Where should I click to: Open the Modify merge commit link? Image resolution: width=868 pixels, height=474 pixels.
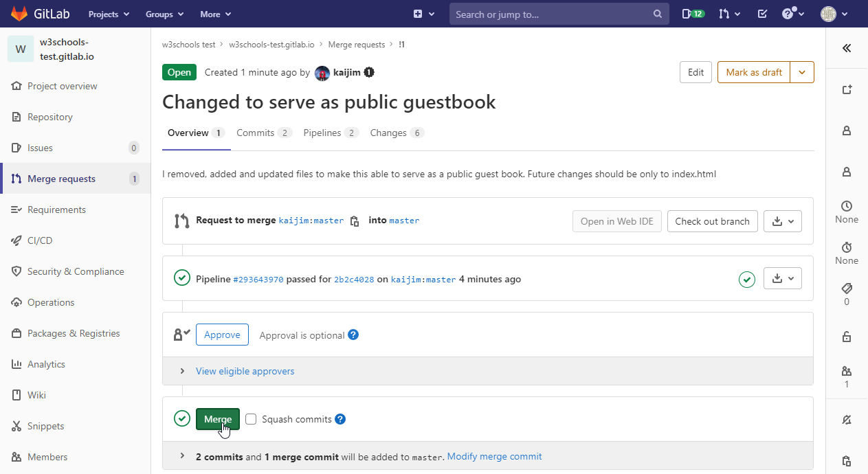[x=494, y=456]
